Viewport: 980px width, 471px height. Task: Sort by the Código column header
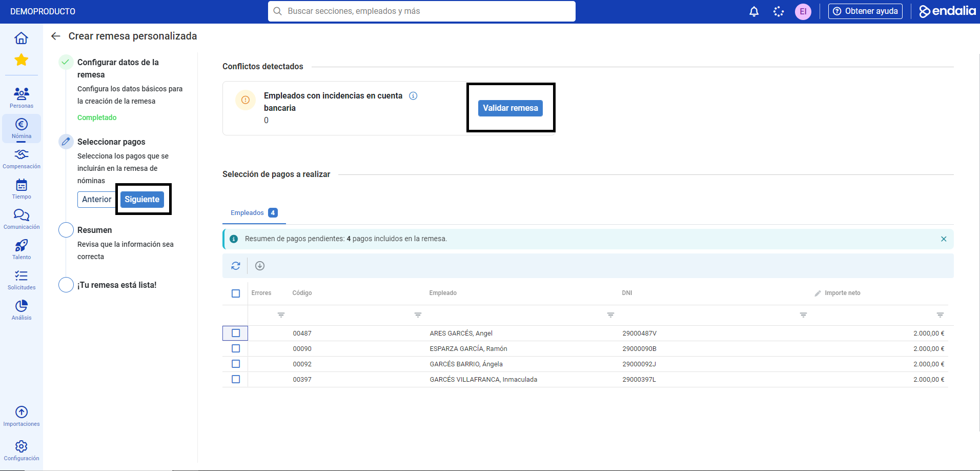coord(302,293)
